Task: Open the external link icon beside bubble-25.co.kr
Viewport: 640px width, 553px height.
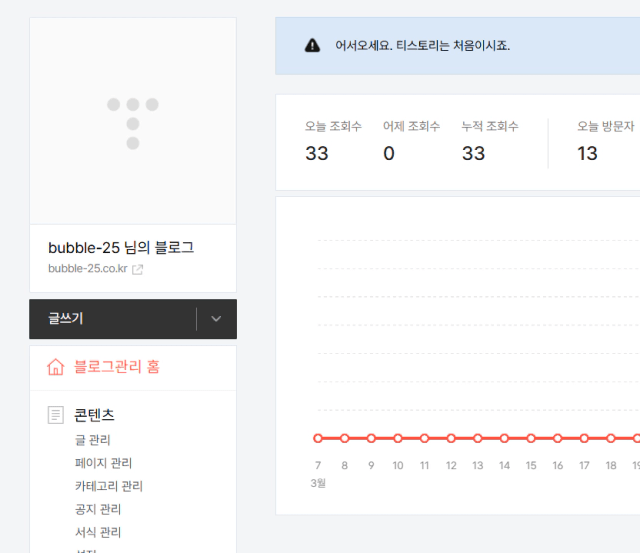Action: [138, 269]
